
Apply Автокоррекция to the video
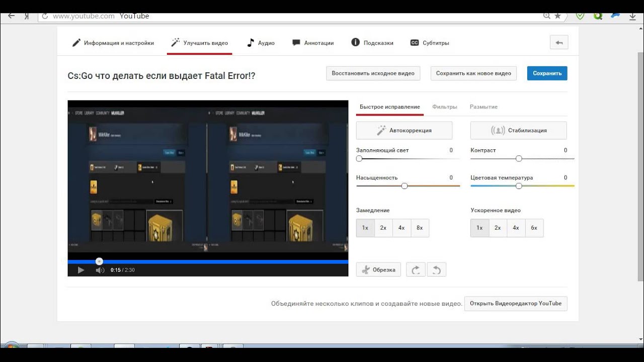(404, 130)
